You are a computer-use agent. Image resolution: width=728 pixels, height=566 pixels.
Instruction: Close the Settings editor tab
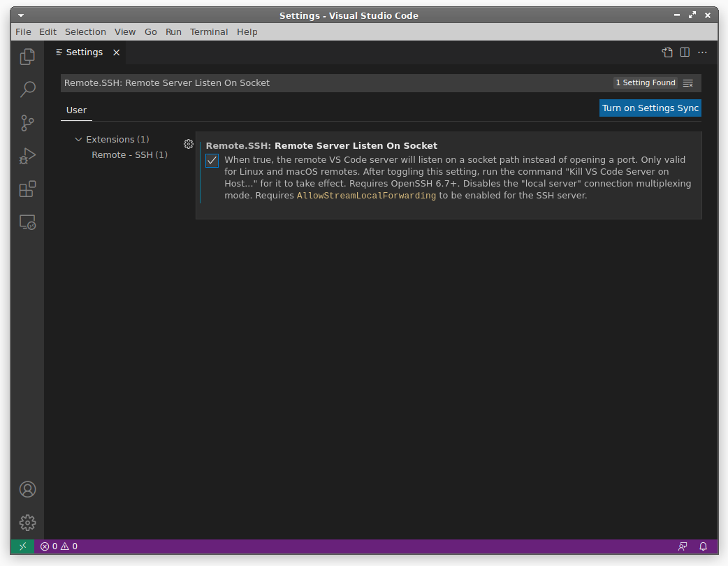click(117, 52)
